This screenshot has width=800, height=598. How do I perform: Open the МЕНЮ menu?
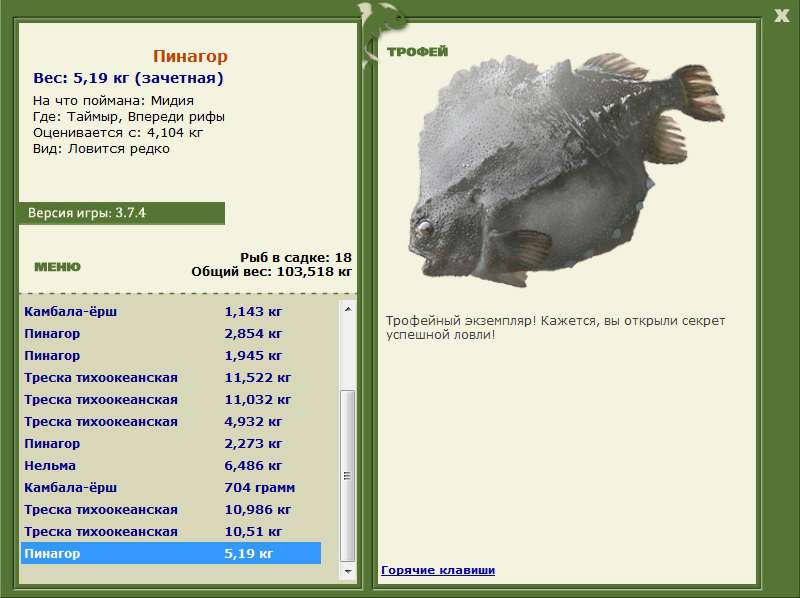pos(57,267)
